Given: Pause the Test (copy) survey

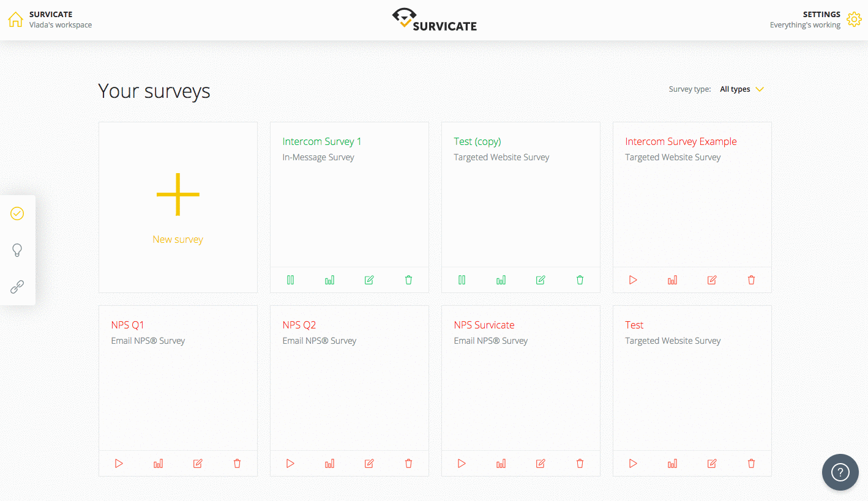Looking at the screenshot, I should pos(462,280).
